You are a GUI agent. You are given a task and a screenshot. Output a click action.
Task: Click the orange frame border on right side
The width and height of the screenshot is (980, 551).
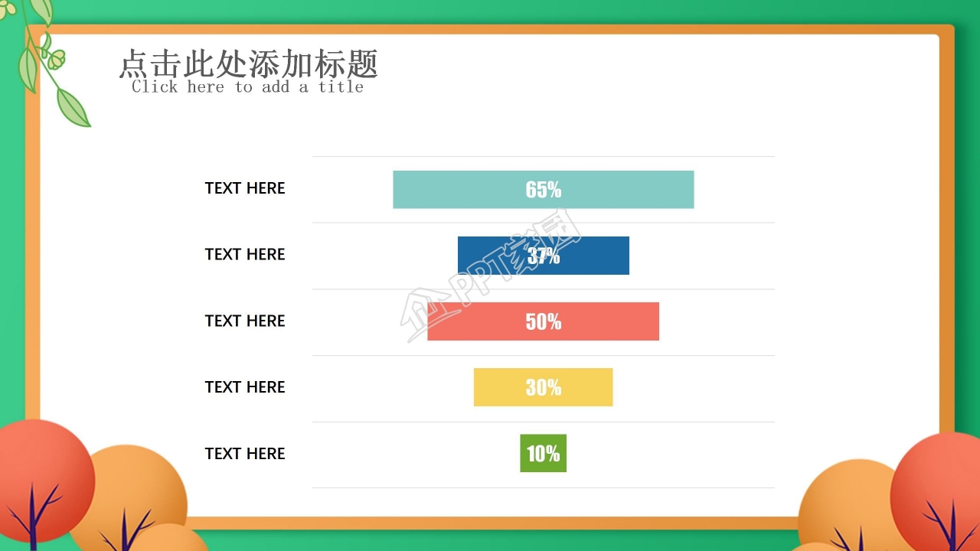[947, 275]
